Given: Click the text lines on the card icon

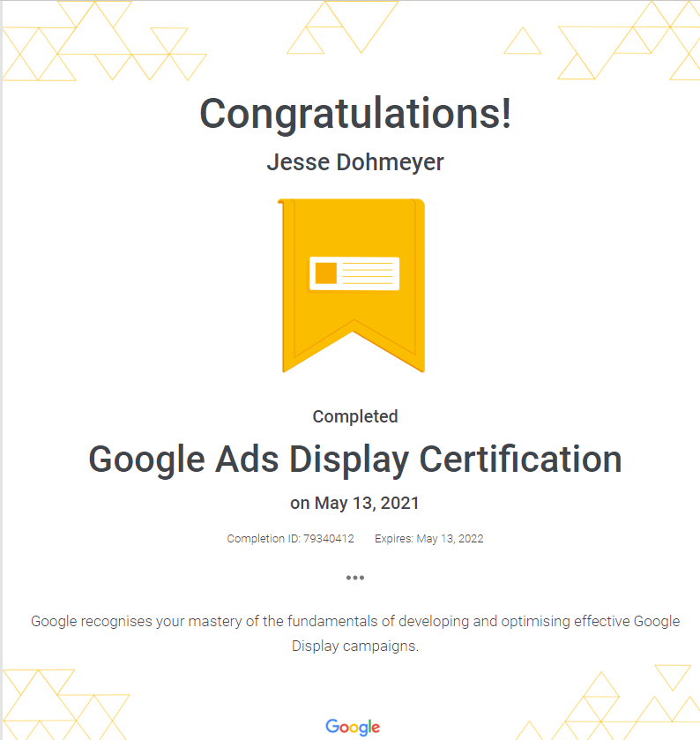Looking at the screenshot, I should [x=368, y=273].
